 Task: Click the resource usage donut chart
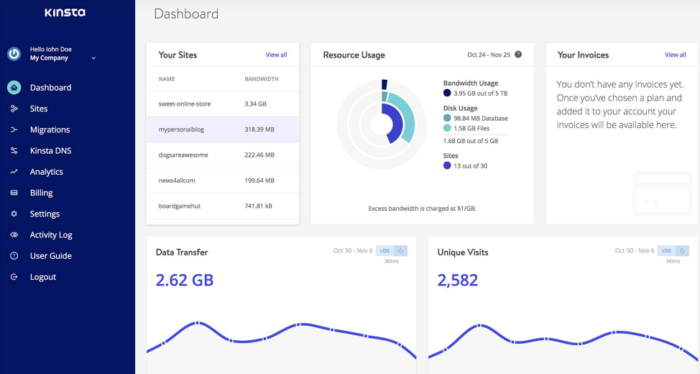click(x=381, y=124)
